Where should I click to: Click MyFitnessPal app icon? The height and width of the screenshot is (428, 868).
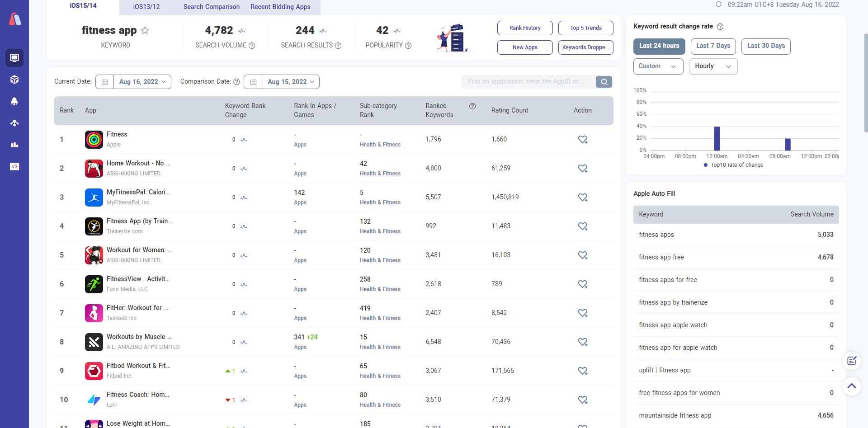click(x=94, y=198)
